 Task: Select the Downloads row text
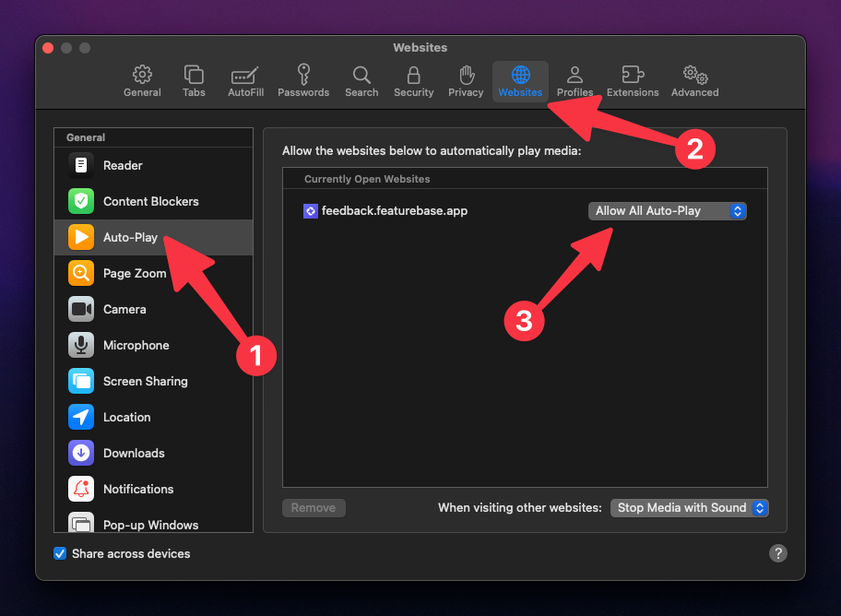134,453
